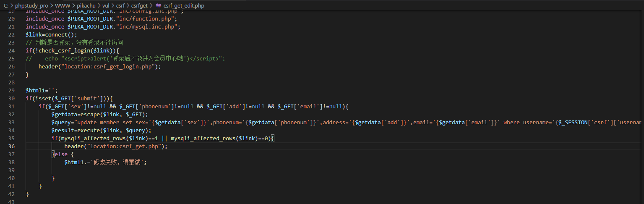
Task: Open the csrfget breadcrumb folder
Action: click(x=139, y=6)
